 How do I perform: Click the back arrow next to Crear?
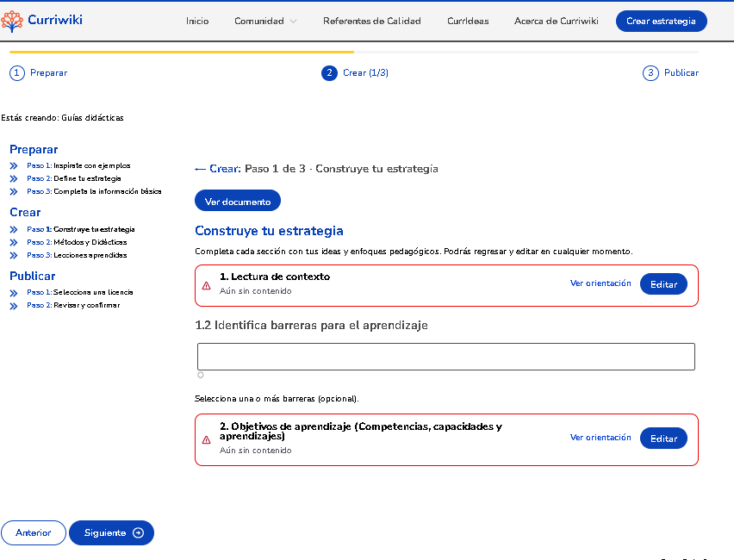pos(201,169)
